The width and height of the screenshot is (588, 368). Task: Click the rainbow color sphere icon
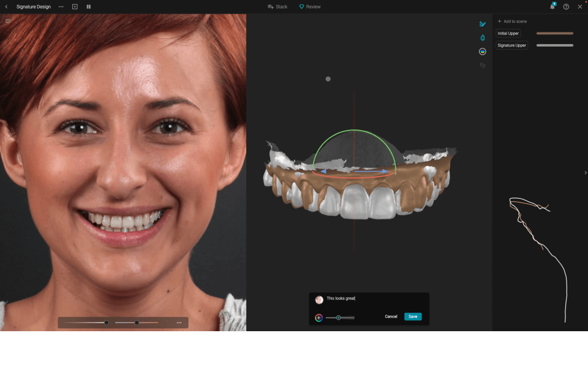[483, 52]
